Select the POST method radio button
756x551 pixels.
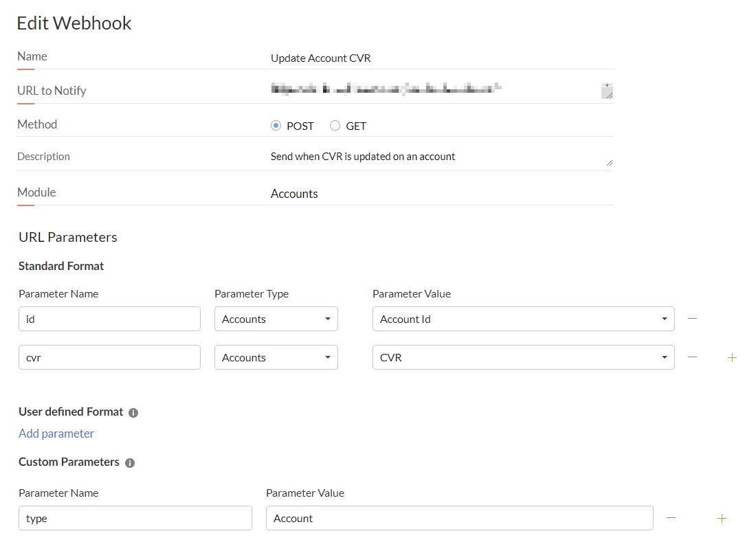click(x=276, y=126)
